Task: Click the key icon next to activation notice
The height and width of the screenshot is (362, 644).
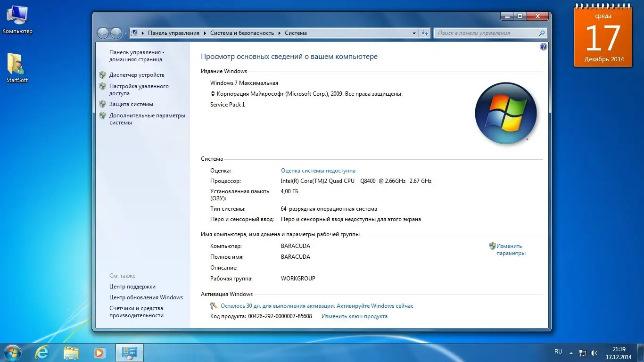Action: click(x=214, y=306)
